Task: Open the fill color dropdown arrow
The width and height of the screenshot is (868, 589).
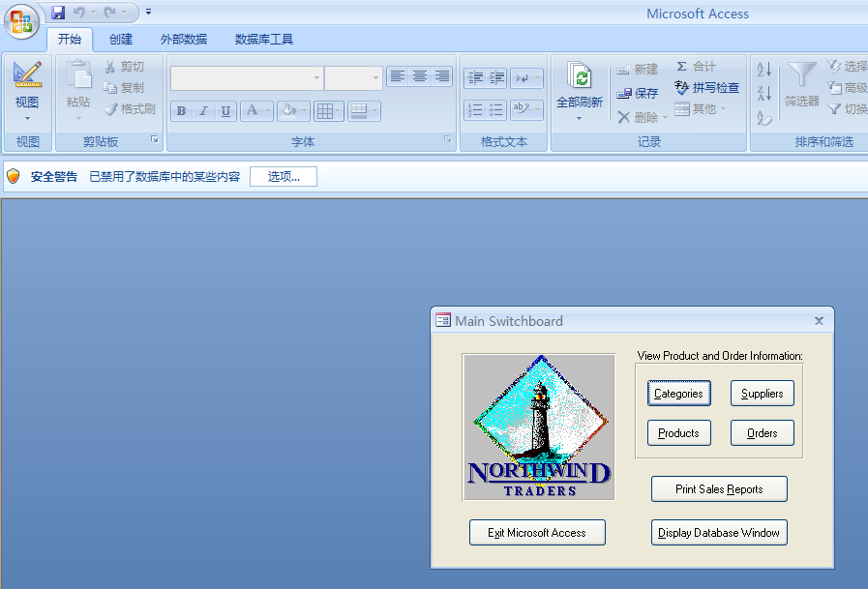Action: tap(305, 111)
